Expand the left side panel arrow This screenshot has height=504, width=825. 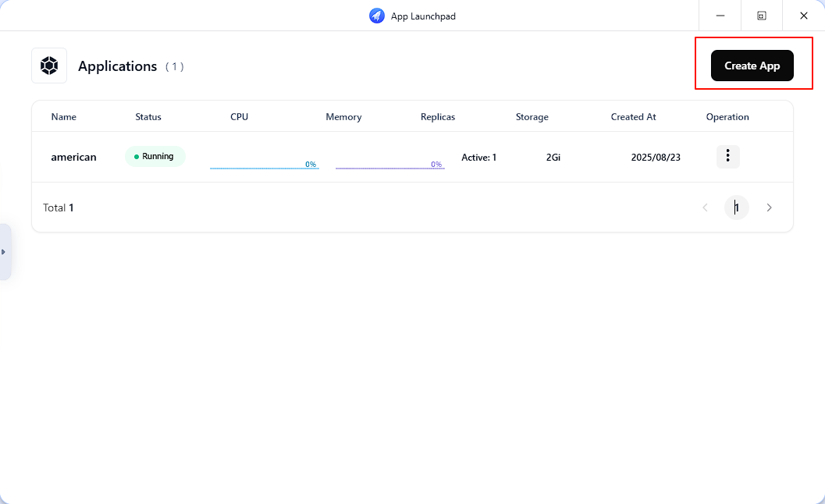(x=4, y=252)
